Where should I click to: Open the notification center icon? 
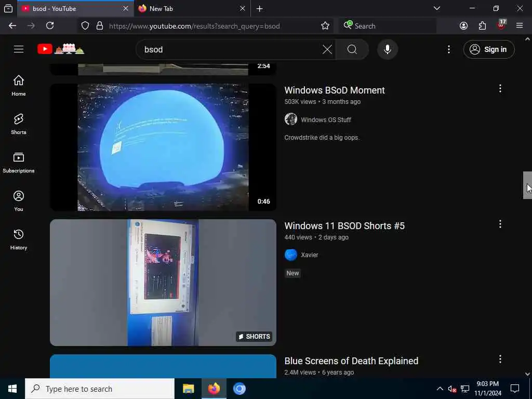click(x=515, y=389)
